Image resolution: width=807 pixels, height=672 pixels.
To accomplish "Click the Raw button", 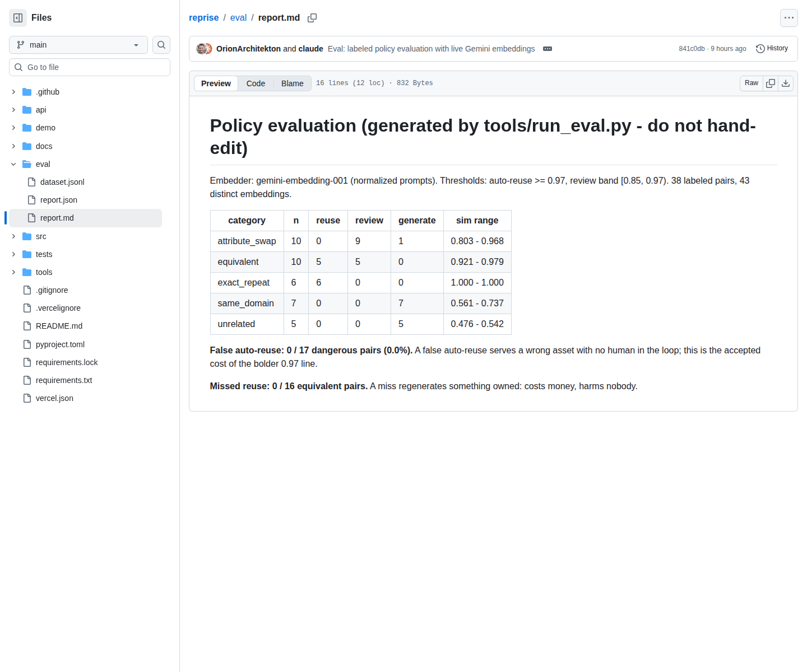I will [752, 83].
